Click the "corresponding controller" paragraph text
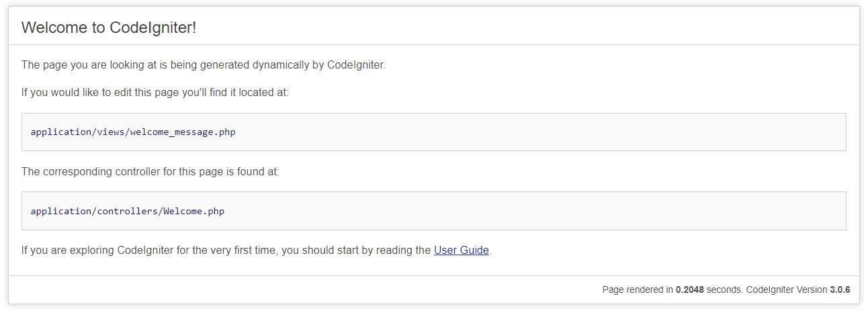 (150, 171)
